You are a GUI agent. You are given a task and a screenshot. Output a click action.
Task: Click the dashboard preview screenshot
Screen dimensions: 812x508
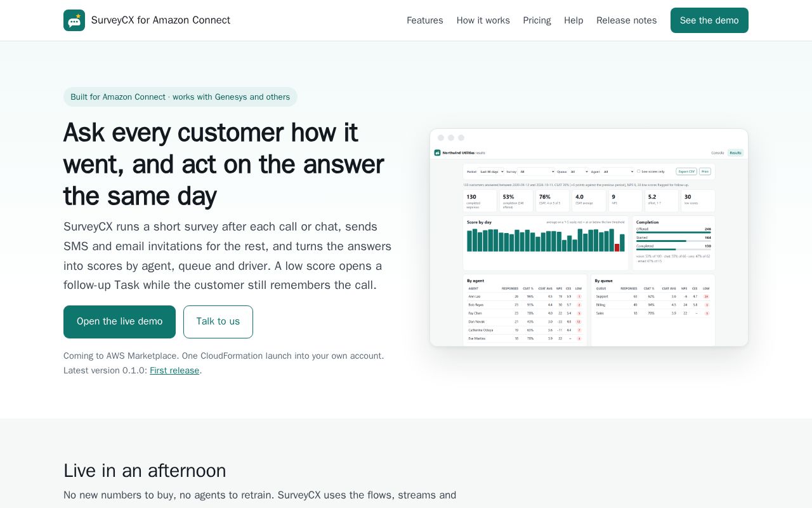click(589, 237)
